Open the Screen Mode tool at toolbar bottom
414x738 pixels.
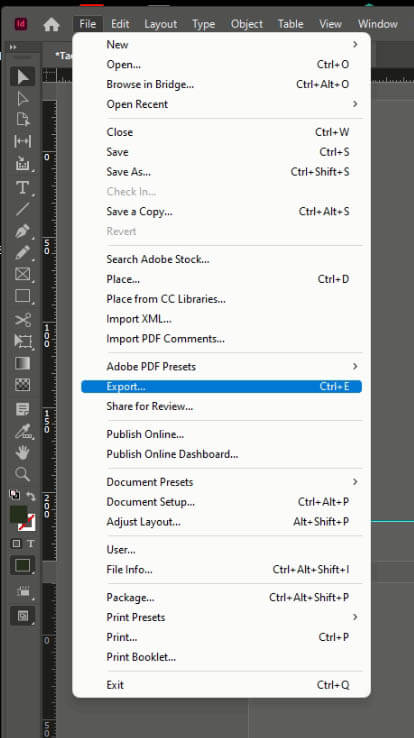[x=23, y=616]
